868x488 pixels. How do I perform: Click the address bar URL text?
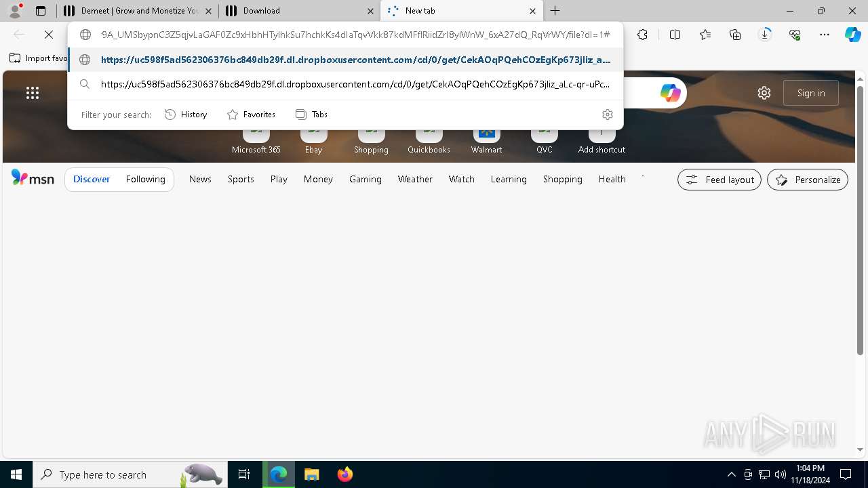tap(355, 35)
